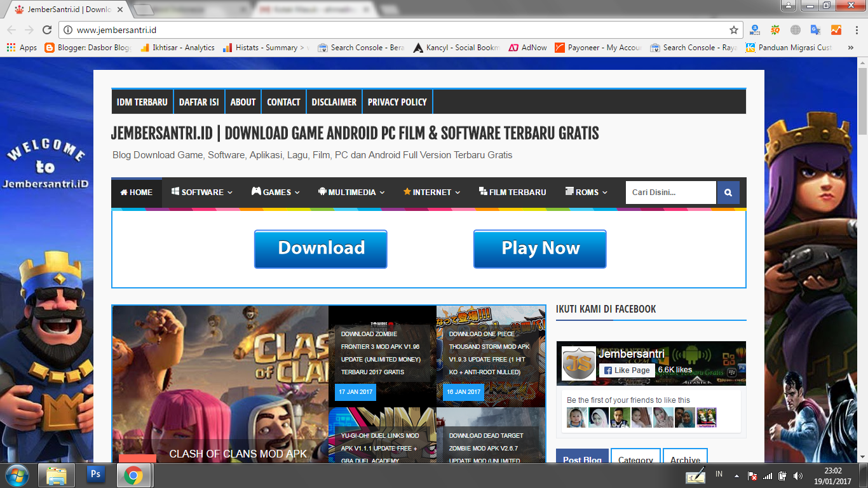Expand the SOFTWARE dropdown menu
Viewport: 868px width, 488px height.
(202, 192)
